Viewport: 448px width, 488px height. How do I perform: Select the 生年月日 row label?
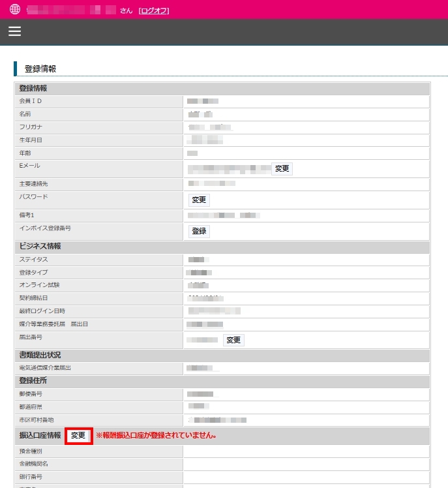[x=31, y=140]
